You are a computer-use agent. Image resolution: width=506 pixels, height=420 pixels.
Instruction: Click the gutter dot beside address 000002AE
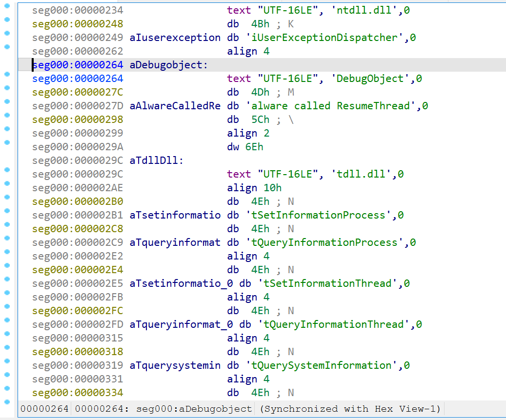pos(7,183)
